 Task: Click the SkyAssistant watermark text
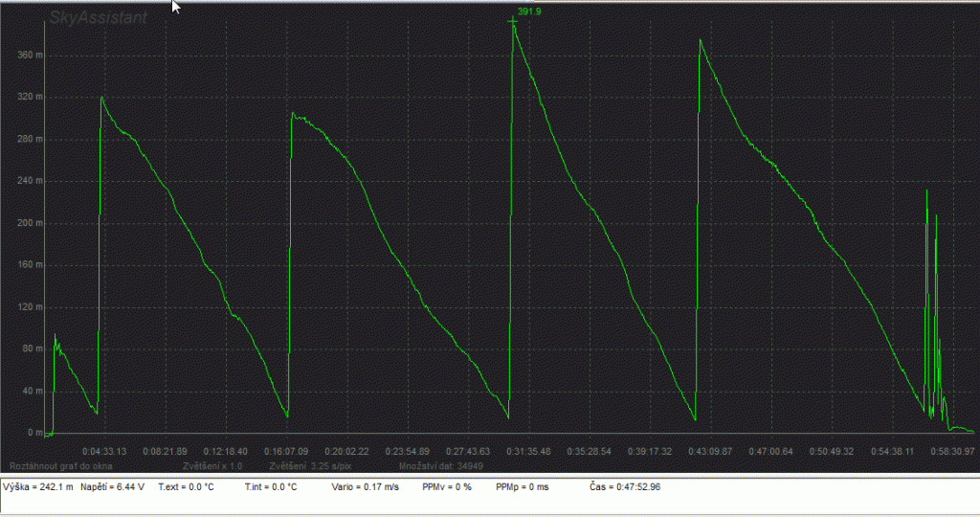coord(98,16)
